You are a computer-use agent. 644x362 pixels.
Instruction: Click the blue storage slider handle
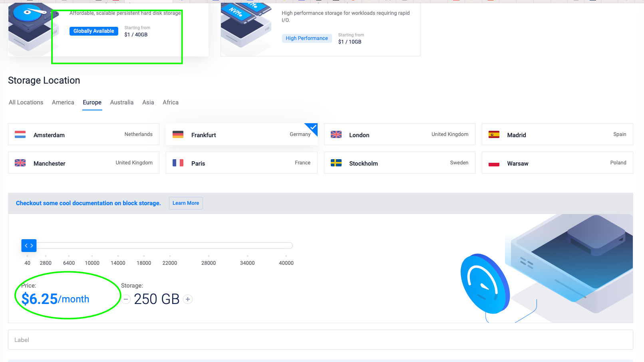pyautogui.click(x=29, y=246)
